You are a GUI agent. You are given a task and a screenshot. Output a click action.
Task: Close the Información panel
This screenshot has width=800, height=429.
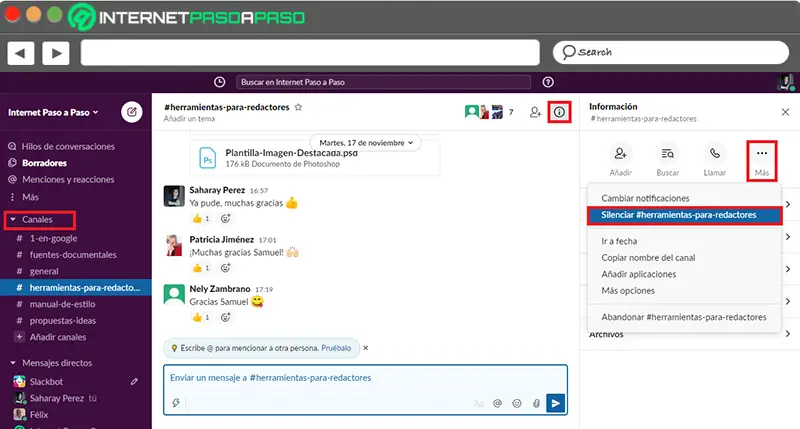[x=785, y=112]
